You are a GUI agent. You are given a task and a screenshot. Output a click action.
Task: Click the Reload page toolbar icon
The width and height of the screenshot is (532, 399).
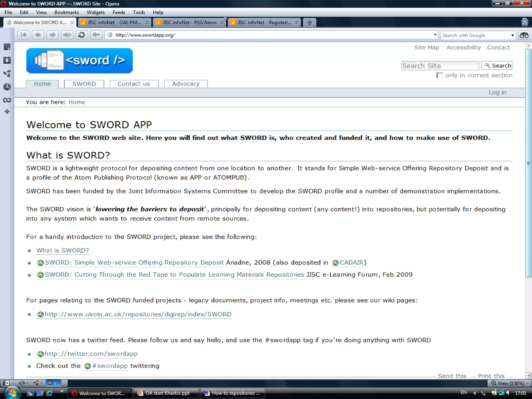(x=82, y=35)
